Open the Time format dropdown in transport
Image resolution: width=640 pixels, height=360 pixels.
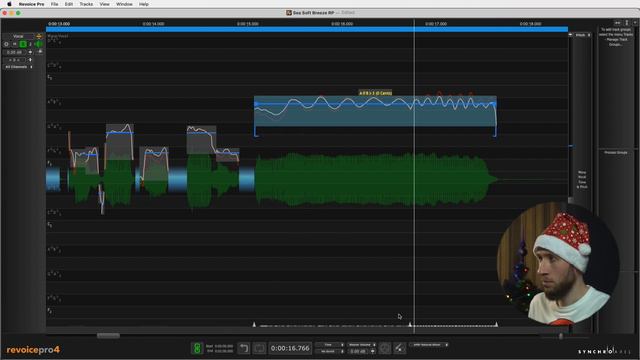330,345
